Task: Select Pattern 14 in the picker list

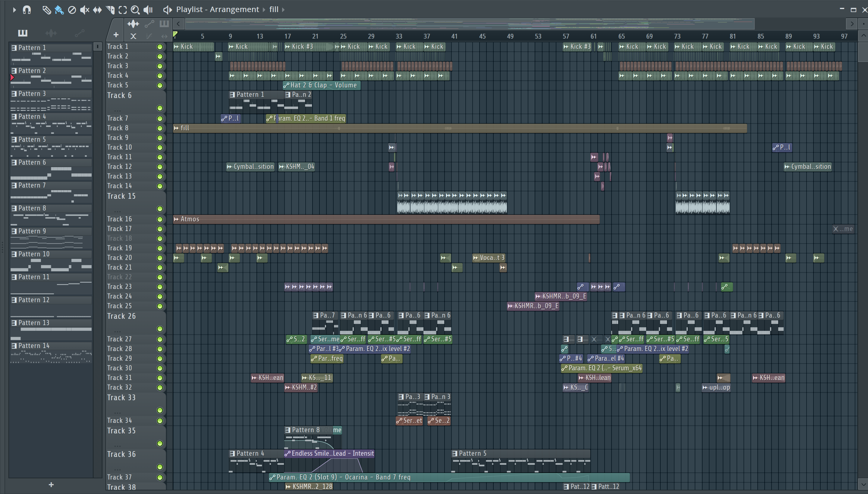Action: (x=51, y=352)
